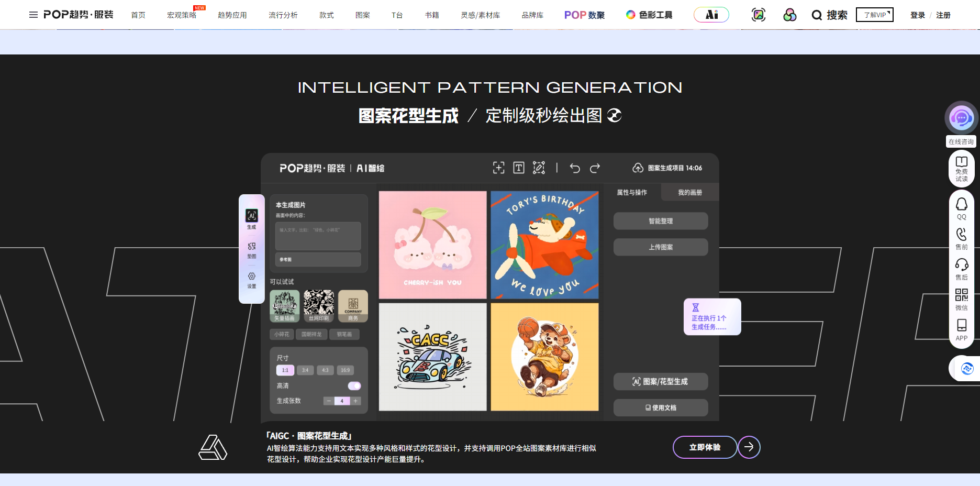Switch to the 我的画册 tab

point(689,192)
